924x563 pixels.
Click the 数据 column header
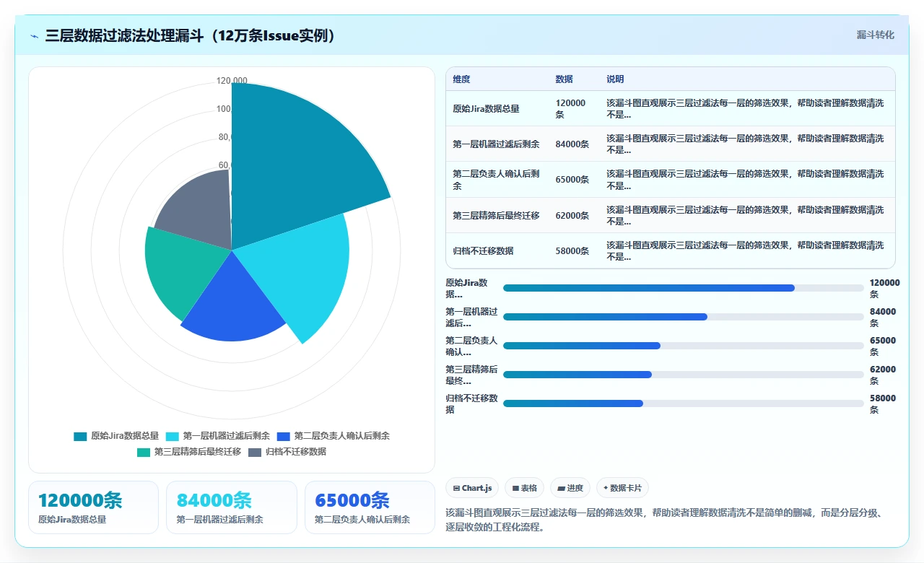[x=564, y=79]
